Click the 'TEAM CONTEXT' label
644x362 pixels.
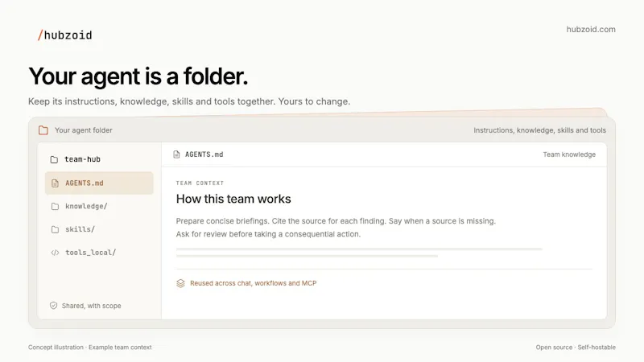tap(200, 183)
